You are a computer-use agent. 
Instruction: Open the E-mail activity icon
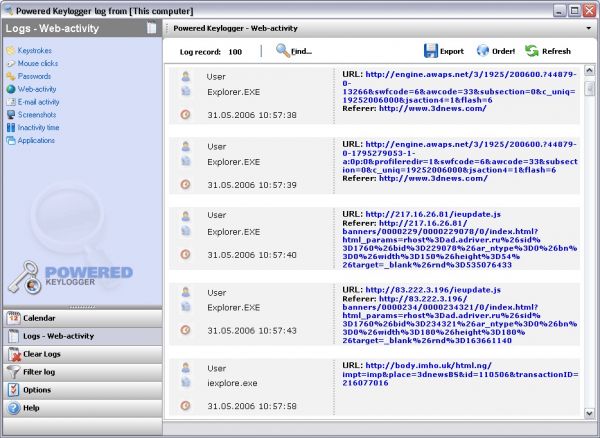coord(11,102)
